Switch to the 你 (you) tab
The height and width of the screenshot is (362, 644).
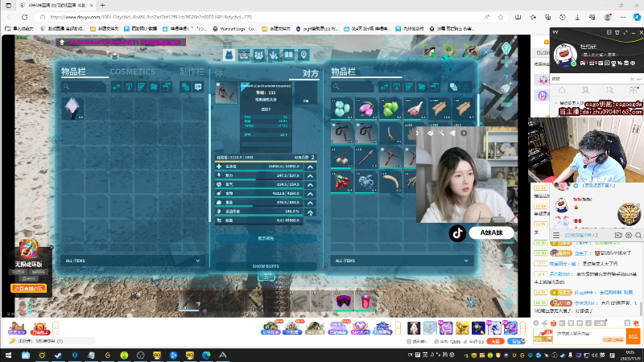click(219, 73)
